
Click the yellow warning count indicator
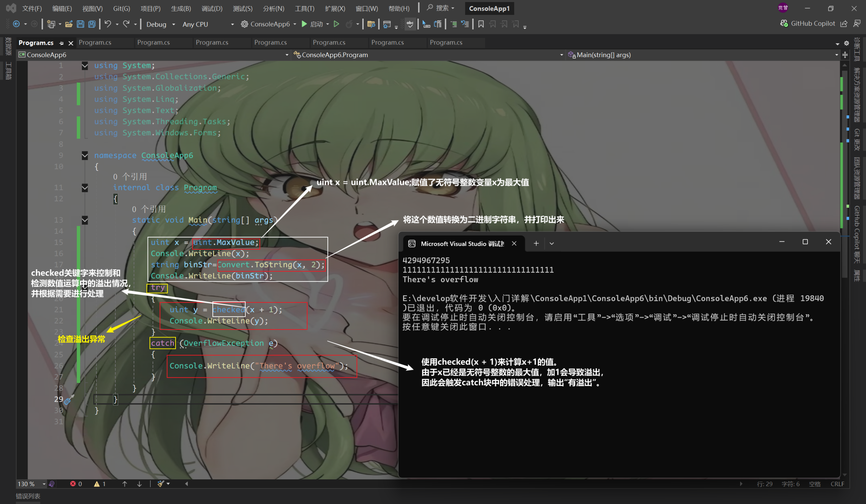100,484
